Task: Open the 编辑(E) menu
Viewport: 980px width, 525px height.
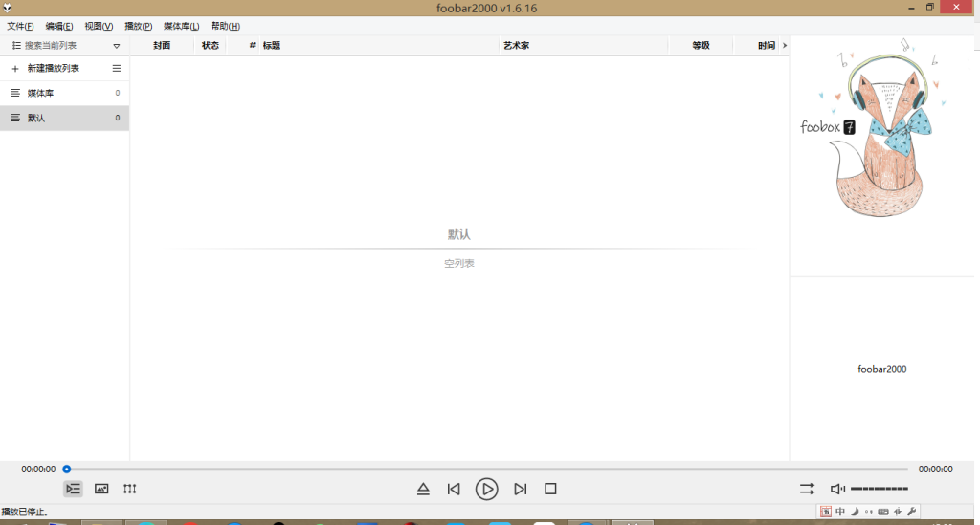Action: (58, 26)
